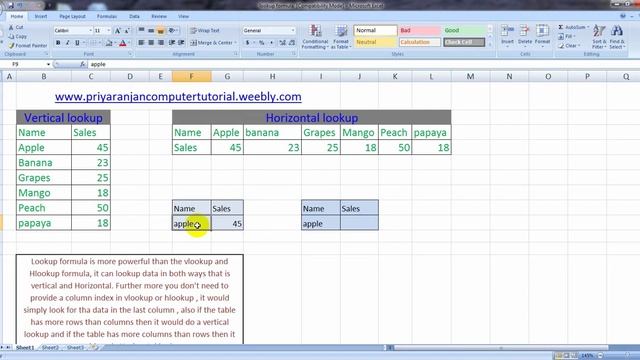
Task: Apply the Calculation cell style
Action: tap(420, 42)
